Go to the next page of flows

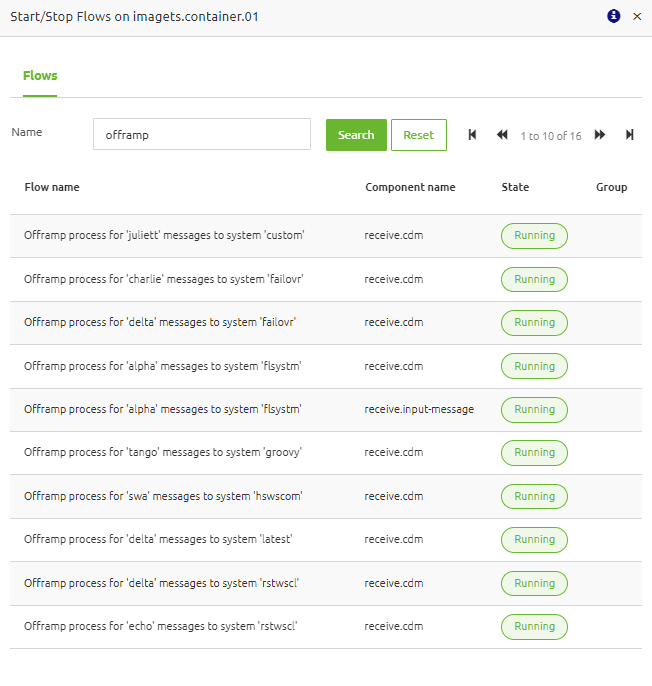pos(600,135)
